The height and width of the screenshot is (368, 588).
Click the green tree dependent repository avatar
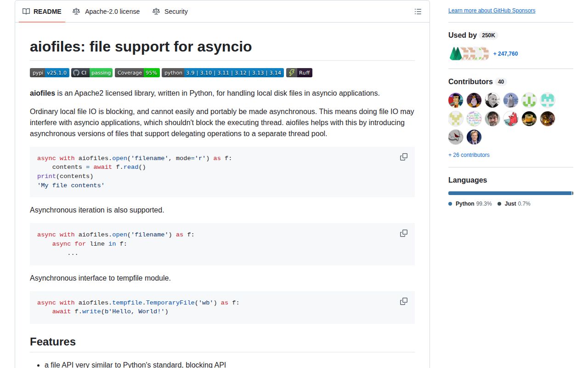[x=455, y=54]
